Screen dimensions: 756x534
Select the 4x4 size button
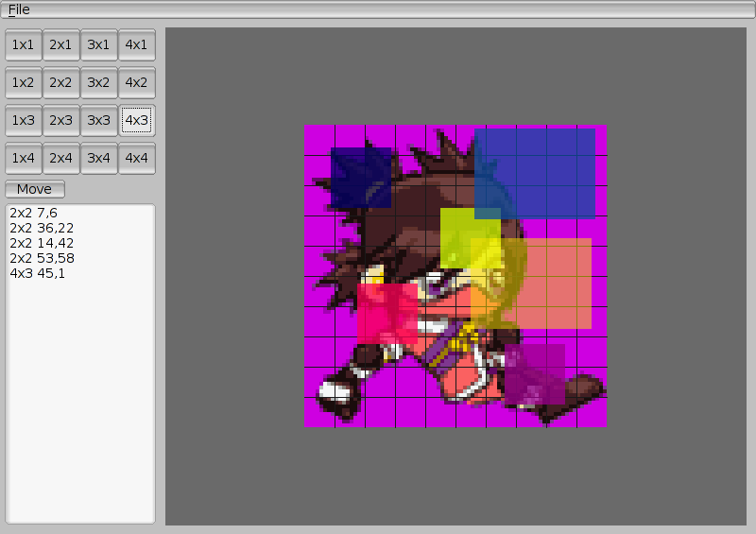[137, 158]
